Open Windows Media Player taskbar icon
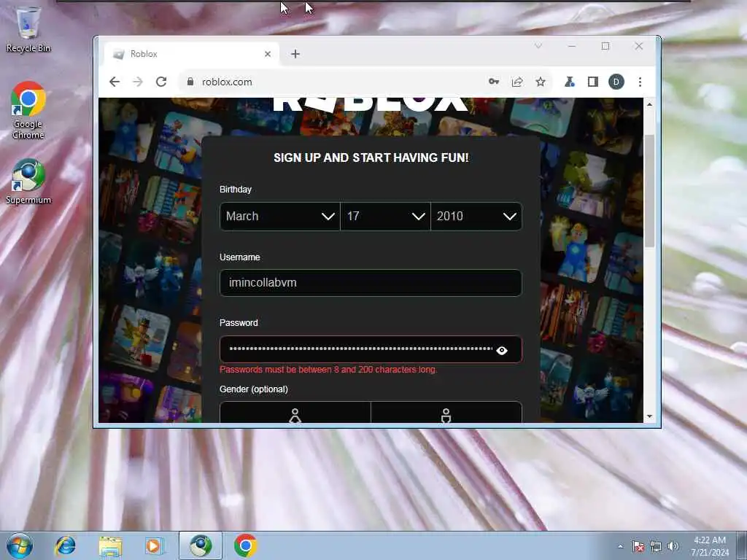 coord(153,545)
